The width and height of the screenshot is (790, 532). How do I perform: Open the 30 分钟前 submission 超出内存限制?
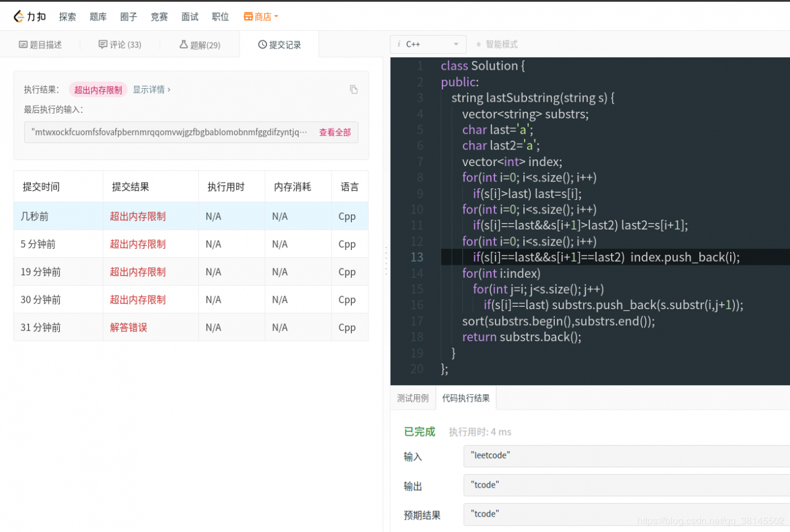coord(138,299)
